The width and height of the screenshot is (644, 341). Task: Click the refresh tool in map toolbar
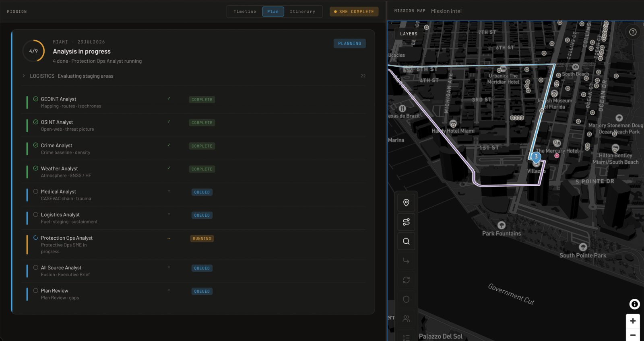tap(406, 280)
